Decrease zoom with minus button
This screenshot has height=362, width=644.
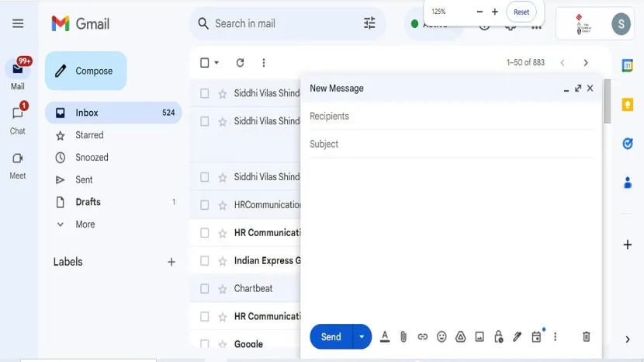click(480, 12)
